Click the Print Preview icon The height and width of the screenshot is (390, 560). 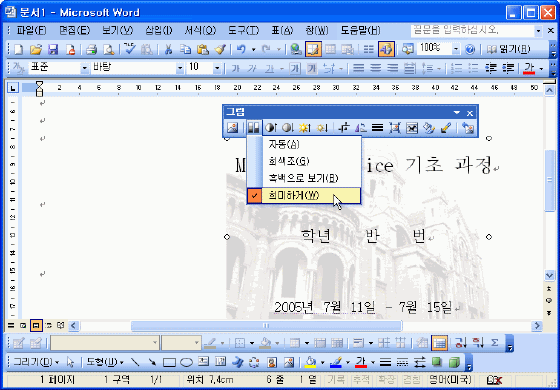109,49
